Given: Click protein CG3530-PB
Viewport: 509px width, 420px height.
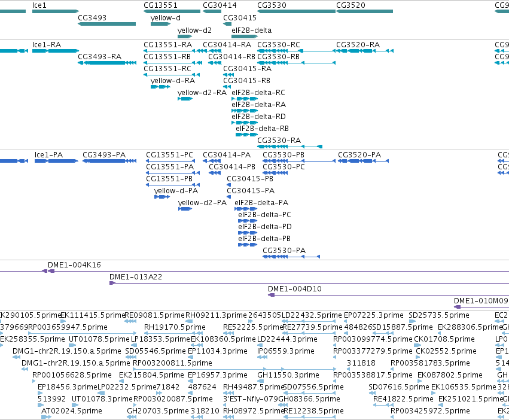Looking at the screenshot, I should coord(284,155).
